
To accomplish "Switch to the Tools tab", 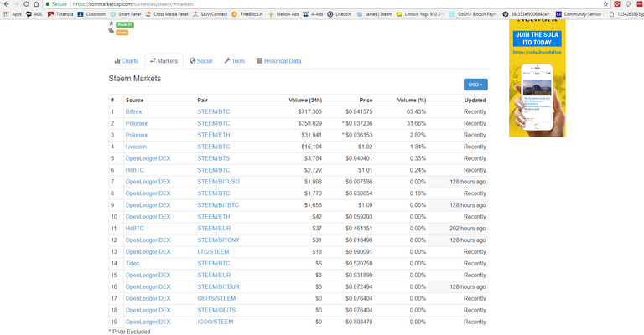I will [235, 61].
